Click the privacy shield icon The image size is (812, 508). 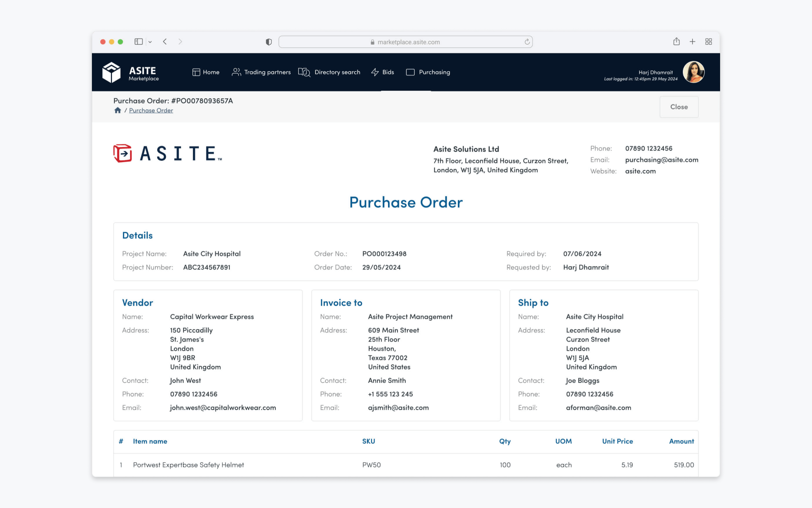269,42
